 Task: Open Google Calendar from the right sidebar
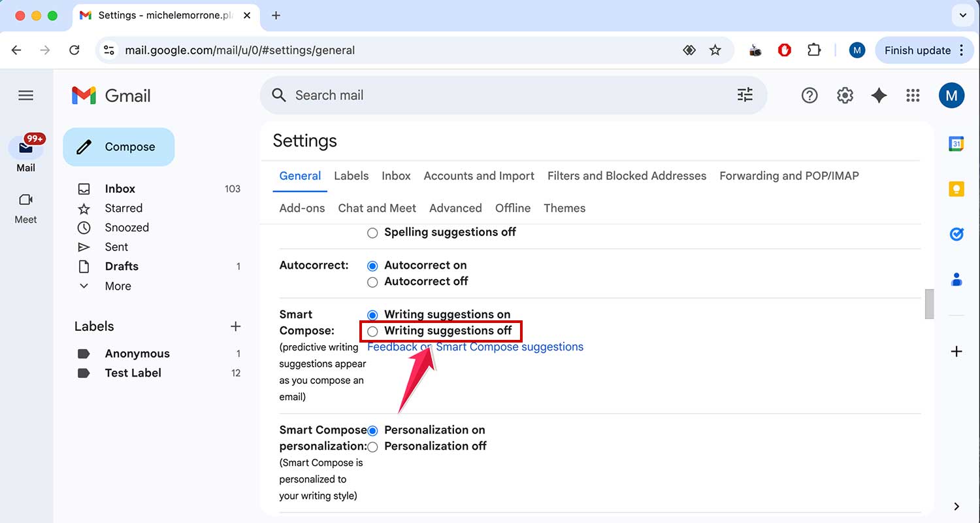point(956,143)
